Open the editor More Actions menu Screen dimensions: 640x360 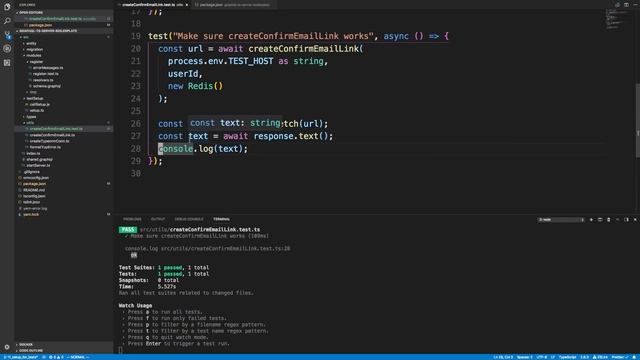pos(635,5)
